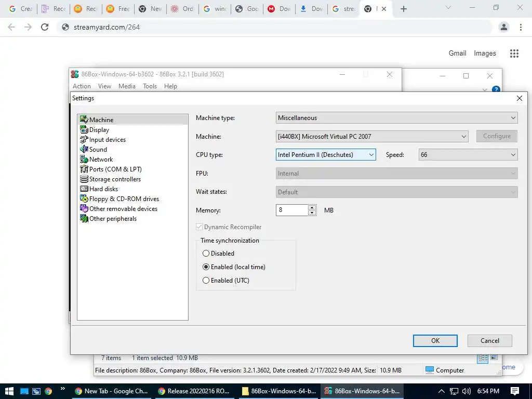Screen dimensions: 532x399
Task: Click the Memory value field
Action: tap(292, 210)
